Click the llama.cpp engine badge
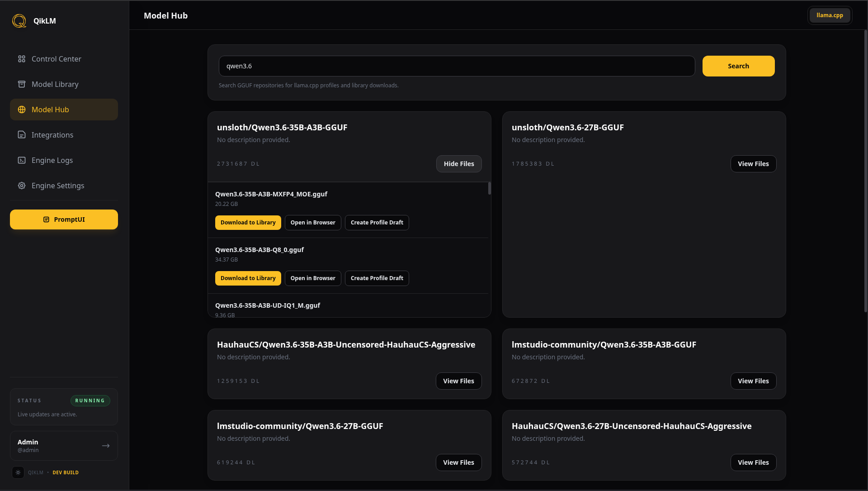 coord(830,15)
